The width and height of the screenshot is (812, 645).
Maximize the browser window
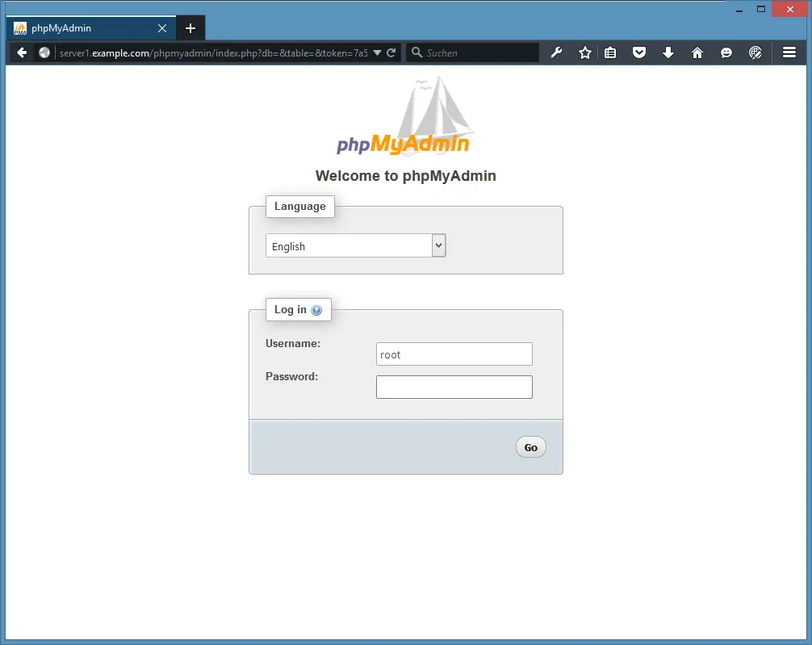pos(760,10)
